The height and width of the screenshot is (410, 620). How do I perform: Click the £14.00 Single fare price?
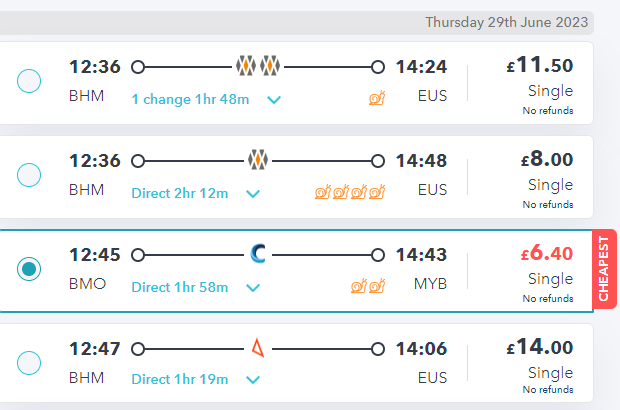(x=540, y=347)
